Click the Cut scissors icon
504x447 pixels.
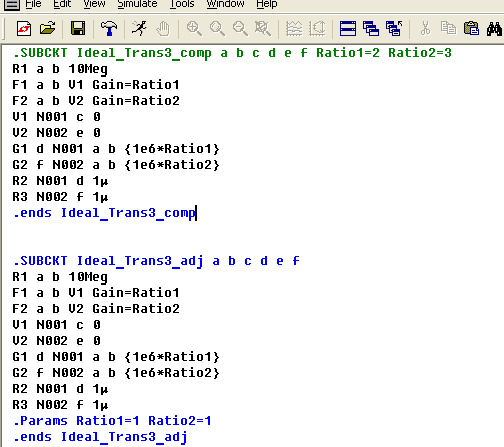point(425,29)
